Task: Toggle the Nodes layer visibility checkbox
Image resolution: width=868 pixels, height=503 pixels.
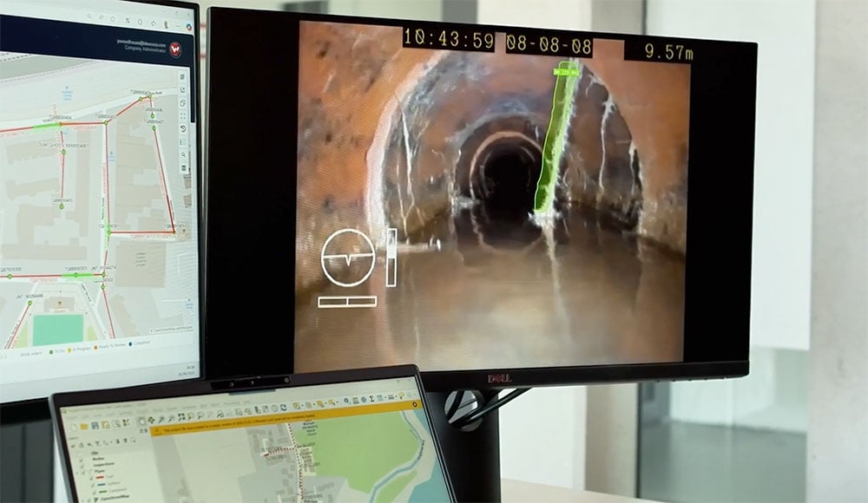Action: tap(82, 459)
